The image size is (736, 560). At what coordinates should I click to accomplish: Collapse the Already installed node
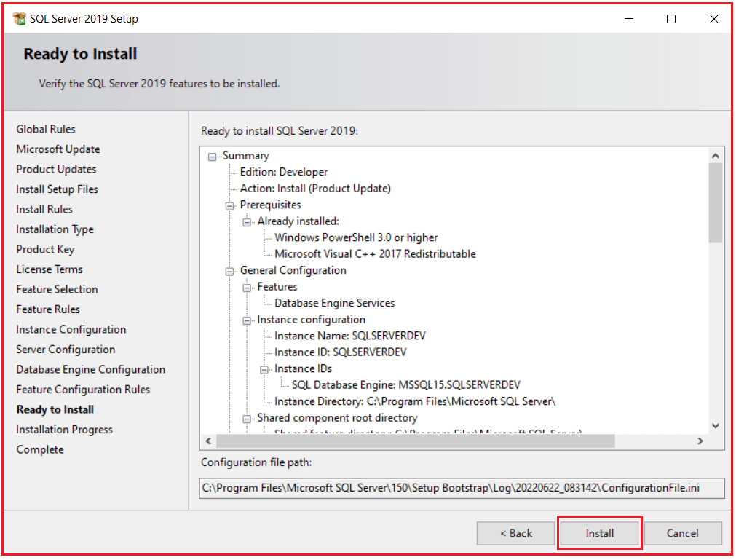pyautogui.click(x=247, y=223)
